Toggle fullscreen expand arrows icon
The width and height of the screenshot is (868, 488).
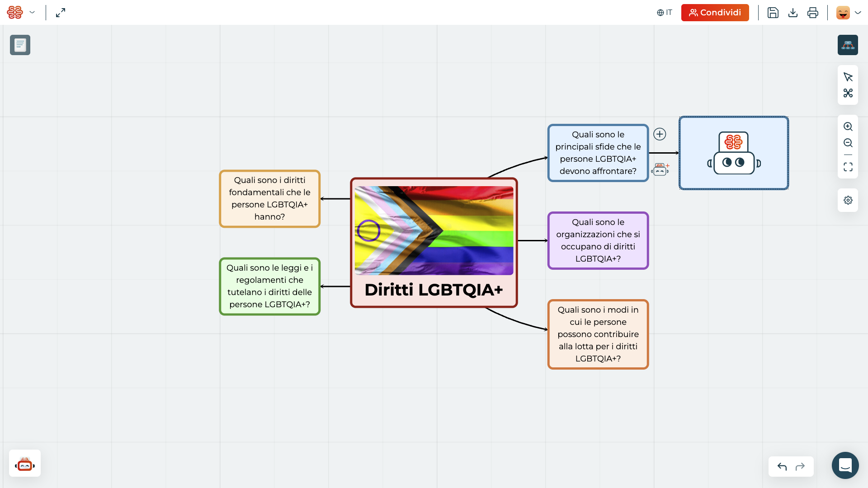tap(61, 13)
